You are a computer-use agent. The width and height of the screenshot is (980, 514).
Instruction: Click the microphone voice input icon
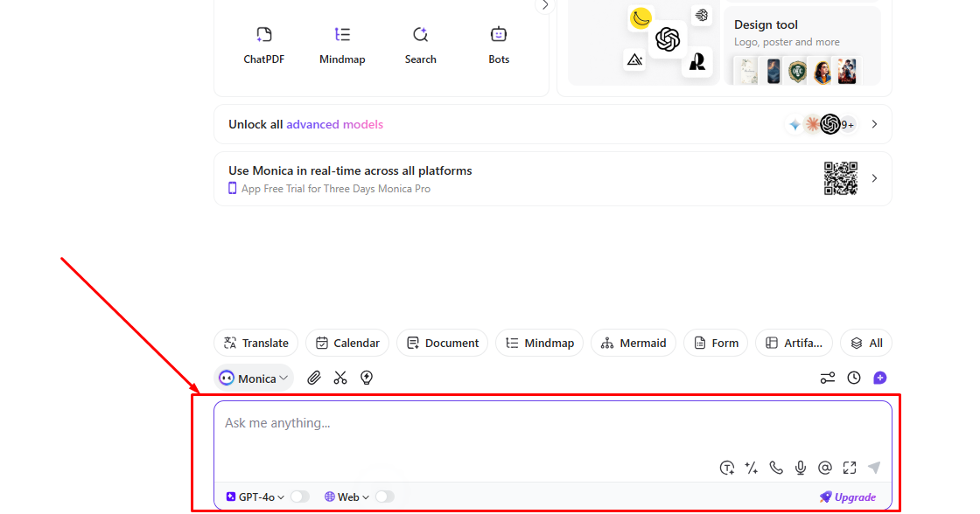(801, 468)
